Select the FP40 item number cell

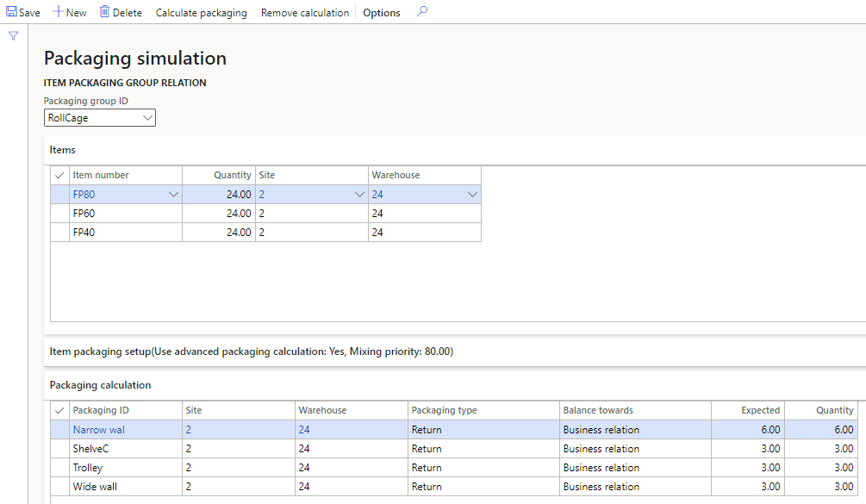(x=84, y=233)
